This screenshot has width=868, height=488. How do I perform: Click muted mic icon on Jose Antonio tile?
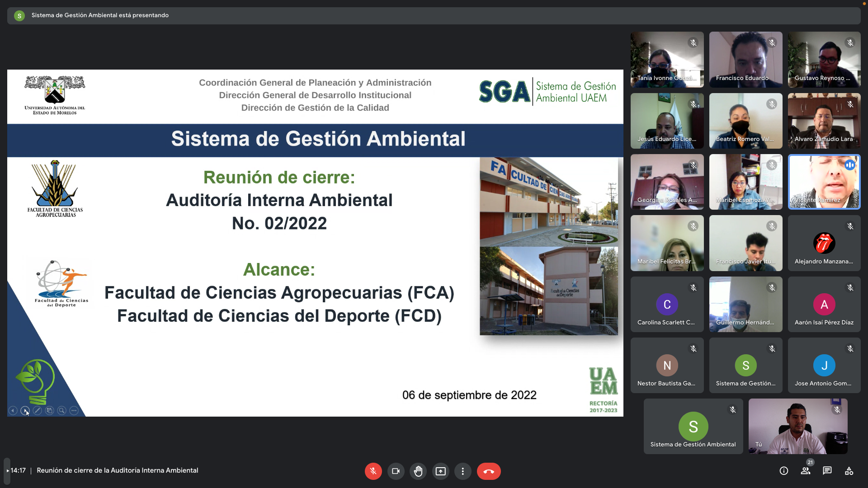point(850,348)
